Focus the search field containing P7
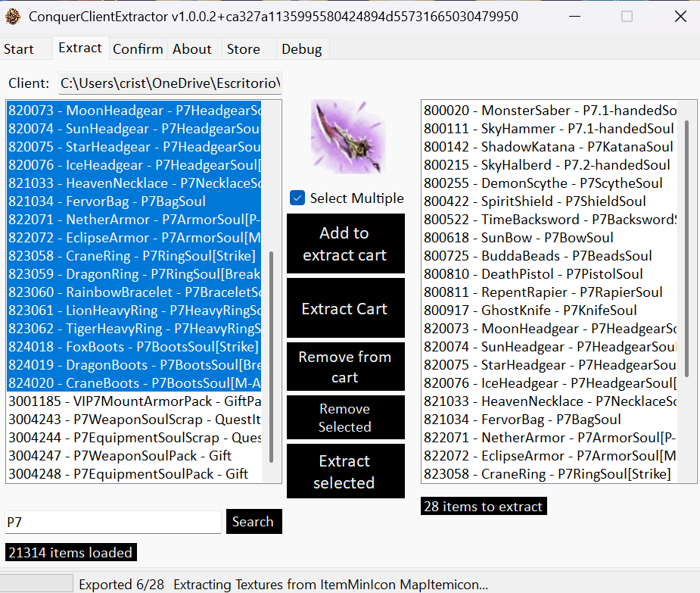The height and width of the screenshot is (593, 700). point(113,522)
